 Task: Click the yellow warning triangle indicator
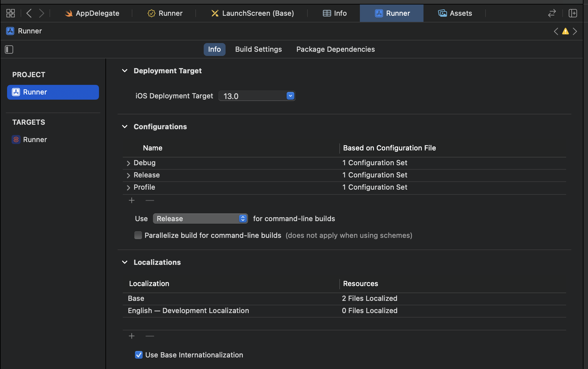pos(566,31)
